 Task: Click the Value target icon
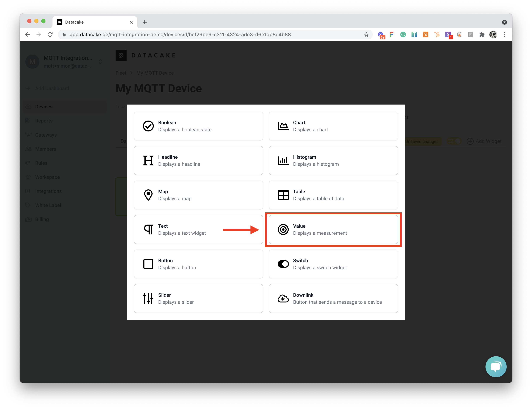click(283, 229)
